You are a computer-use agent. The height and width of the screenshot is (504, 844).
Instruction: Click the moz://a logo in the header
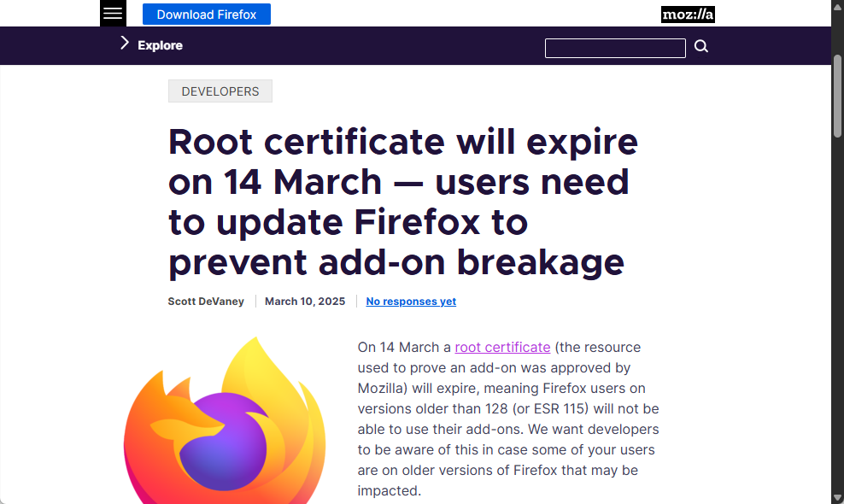[688, 14]
